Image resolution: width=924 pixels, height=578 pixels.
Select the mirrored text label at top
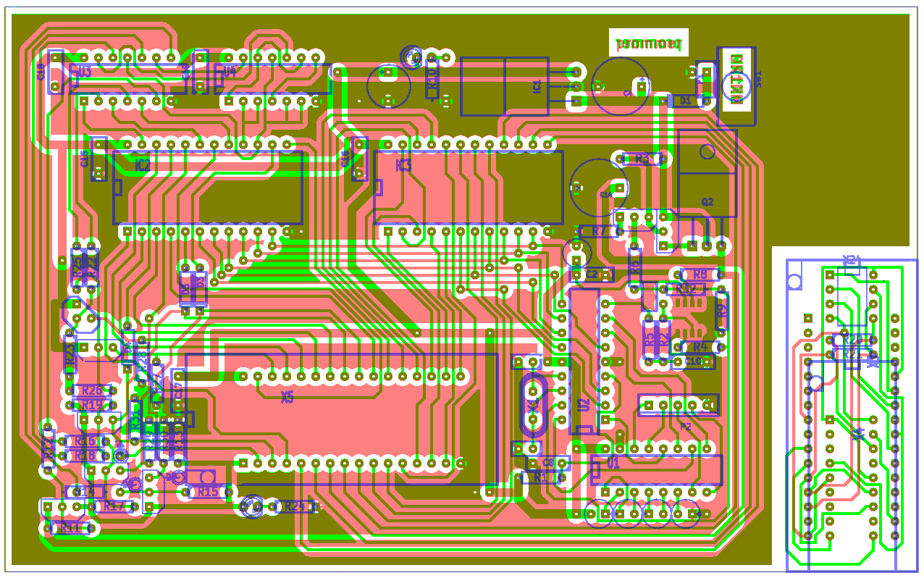(x=649, y=43)
